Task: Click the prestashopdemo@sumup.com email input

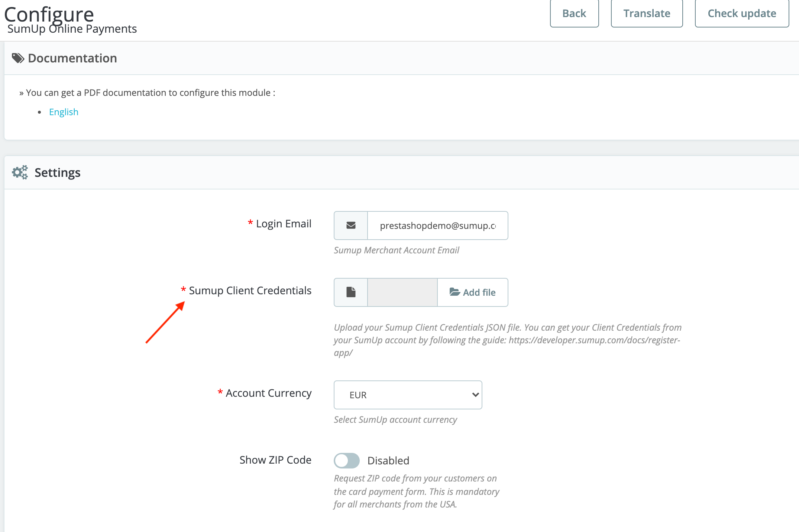Action: [437, 225]
